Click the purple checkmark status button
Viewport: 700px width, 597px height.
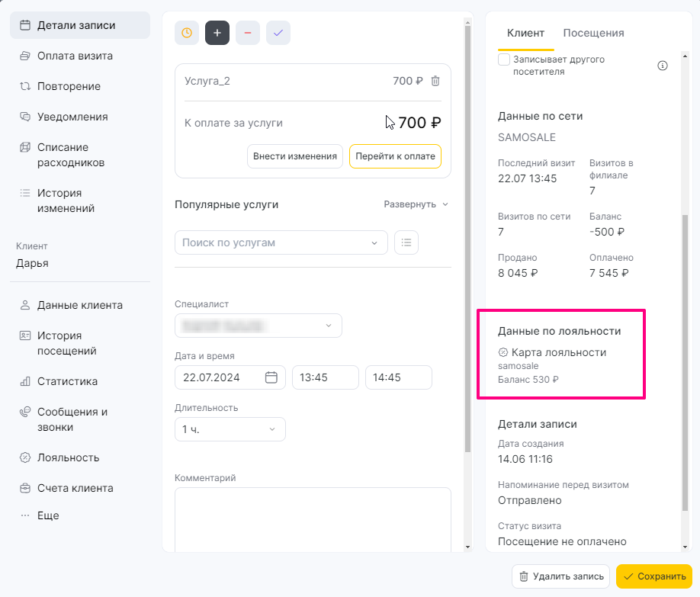[x=278, y=33]
